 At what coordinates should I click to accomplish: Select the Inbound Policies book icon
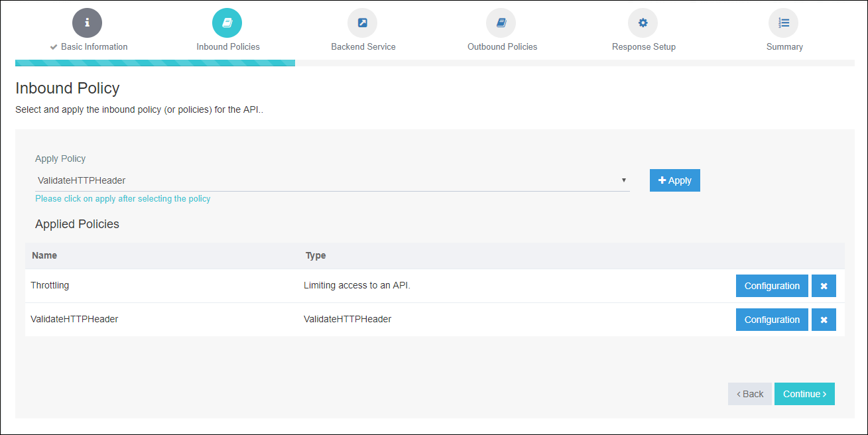pyautogui.click(x=227, y=22)
